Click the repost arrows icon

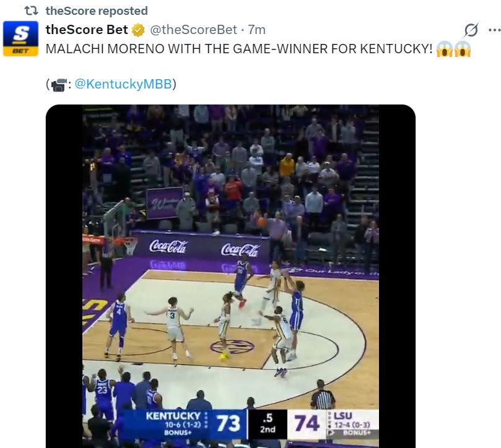31,11
